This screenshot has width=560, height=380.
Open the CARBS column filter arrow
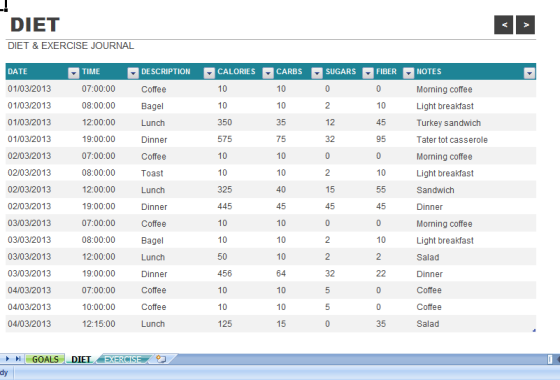click(317, 73)
